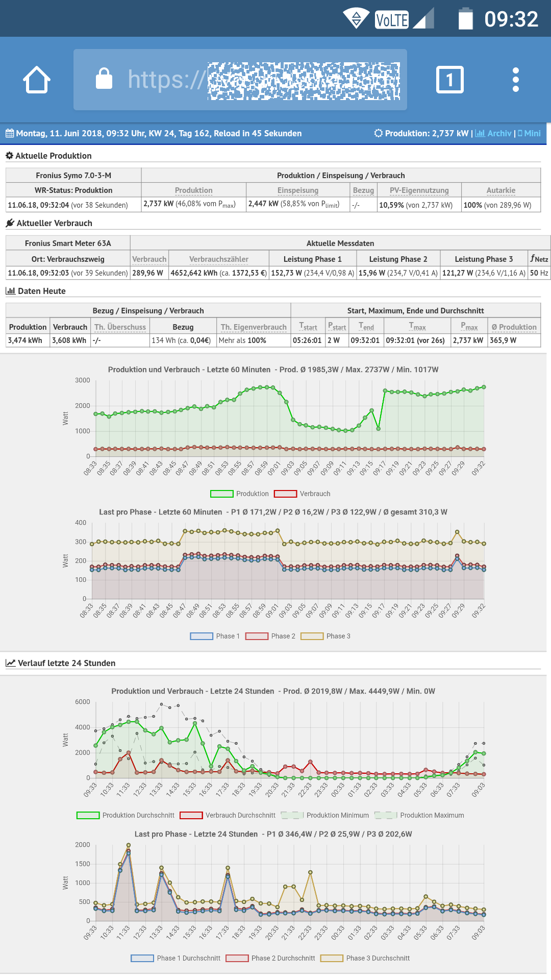
Task: Toggle Verbrauch Durchschnitt legend entry
Action: point(228,815)
